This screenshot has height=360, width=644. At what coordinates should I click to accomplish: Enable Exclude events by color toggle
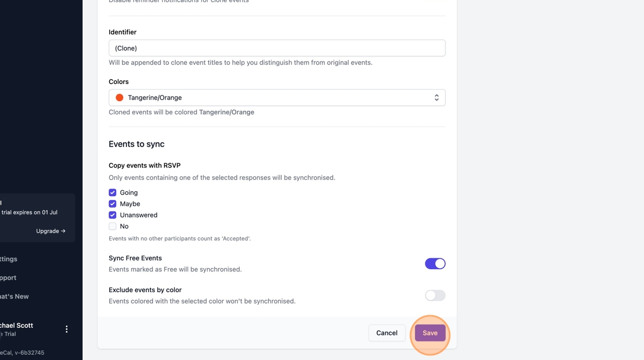435,296
